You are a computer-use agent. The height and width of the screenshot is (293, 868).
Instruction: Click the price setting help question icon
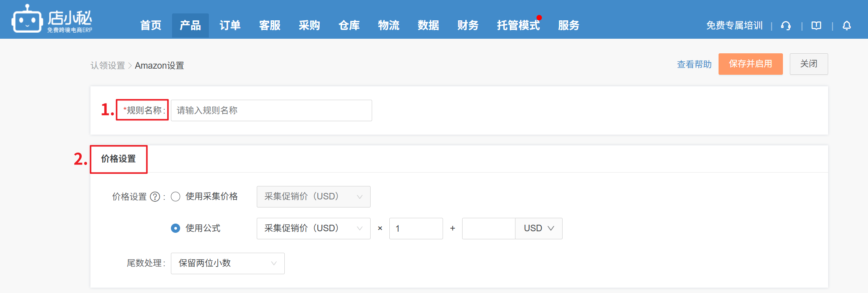(155, 197)
